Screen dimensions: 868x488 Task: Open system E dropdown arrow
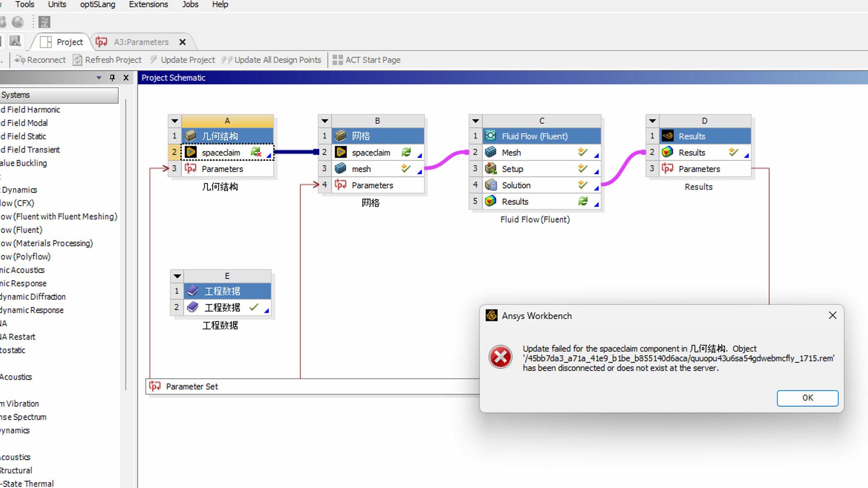[x=177, y=276]
